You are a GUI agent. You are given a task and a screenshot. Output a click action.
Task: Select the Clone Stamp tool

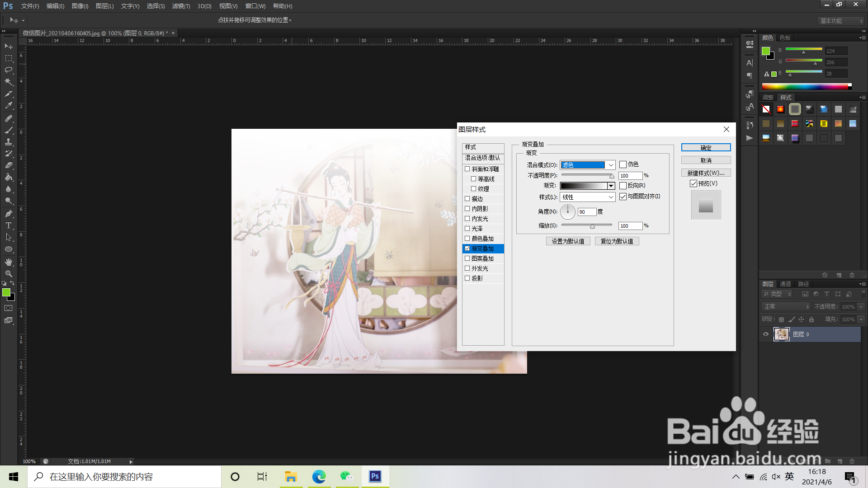point(9,142)
